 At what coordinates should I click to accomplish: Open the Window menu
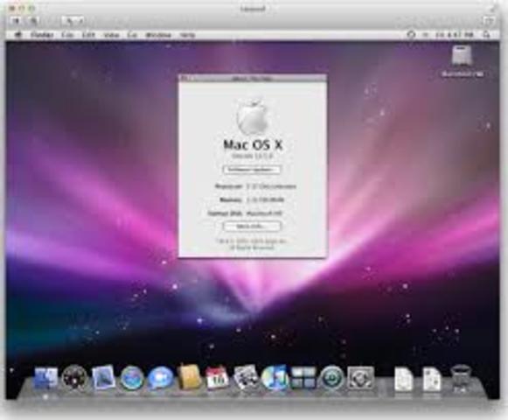(158, 34)
